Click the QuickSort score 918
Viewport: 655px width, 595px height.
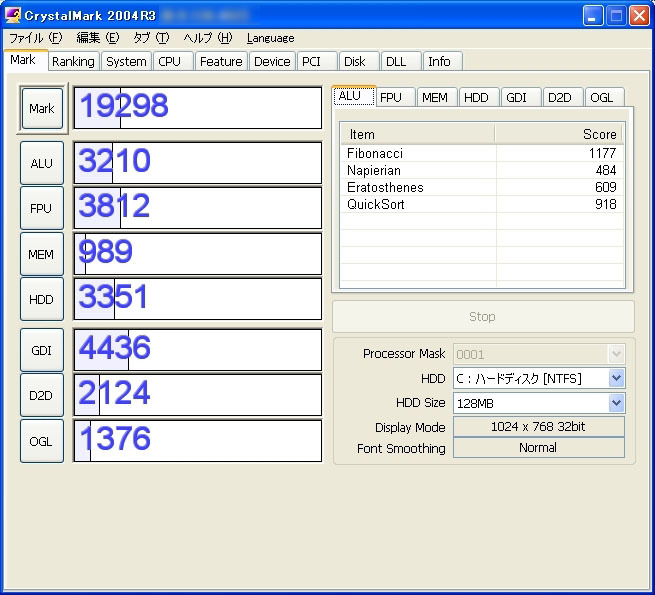point(606,204)
